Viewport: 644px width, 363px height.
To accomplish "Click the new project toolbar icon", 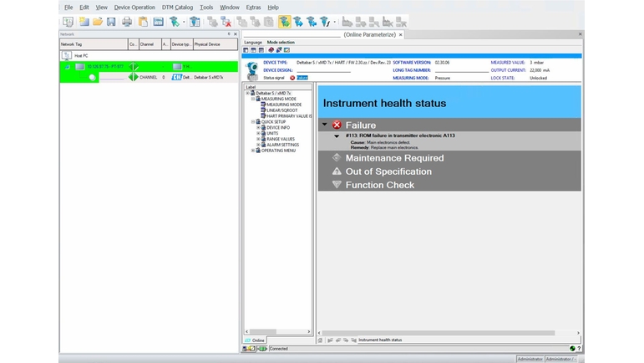I will coord(84,22).
